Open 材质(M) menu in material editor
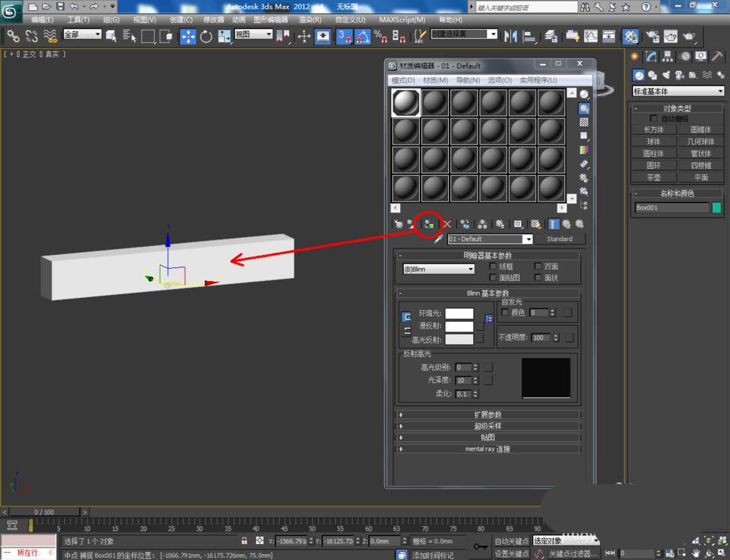Image resolution: width=730 pixels, height=560 pixels. tap(435, 80)
